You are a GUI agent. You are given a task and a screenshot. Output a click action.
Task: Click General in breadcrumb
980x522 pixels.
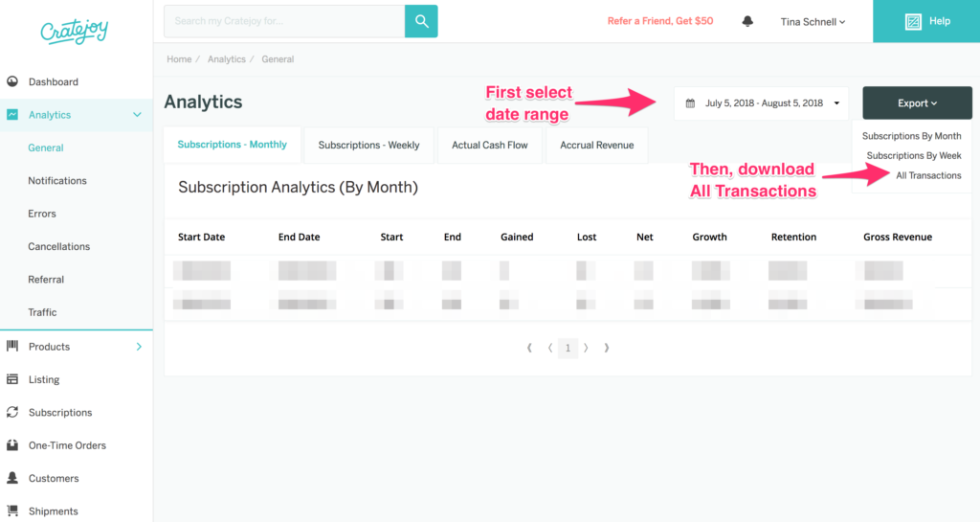click(x=278, y=59)
